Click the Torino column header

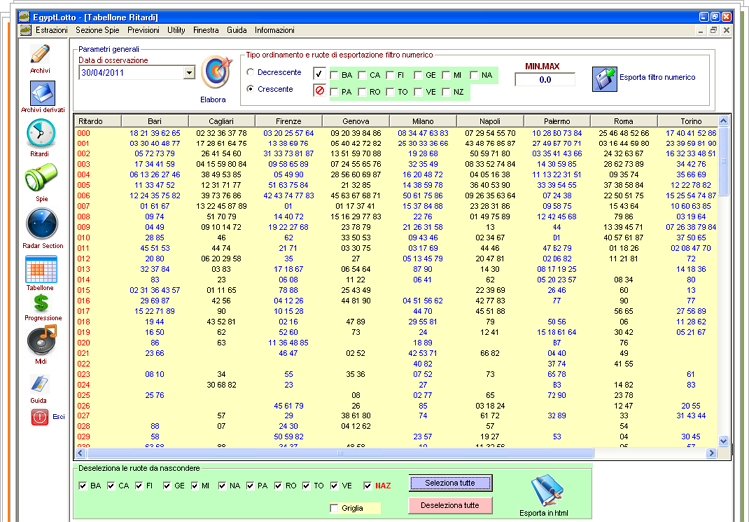688,121
